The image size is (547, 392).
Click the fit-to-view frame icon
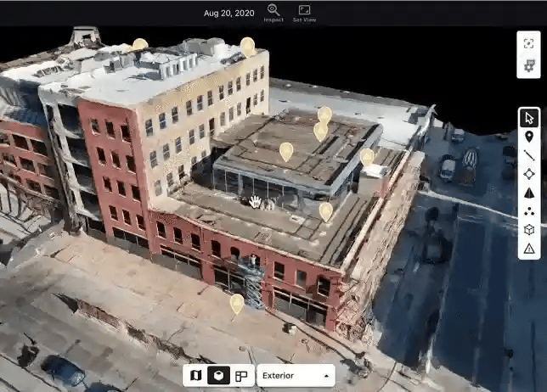point(529,44)
